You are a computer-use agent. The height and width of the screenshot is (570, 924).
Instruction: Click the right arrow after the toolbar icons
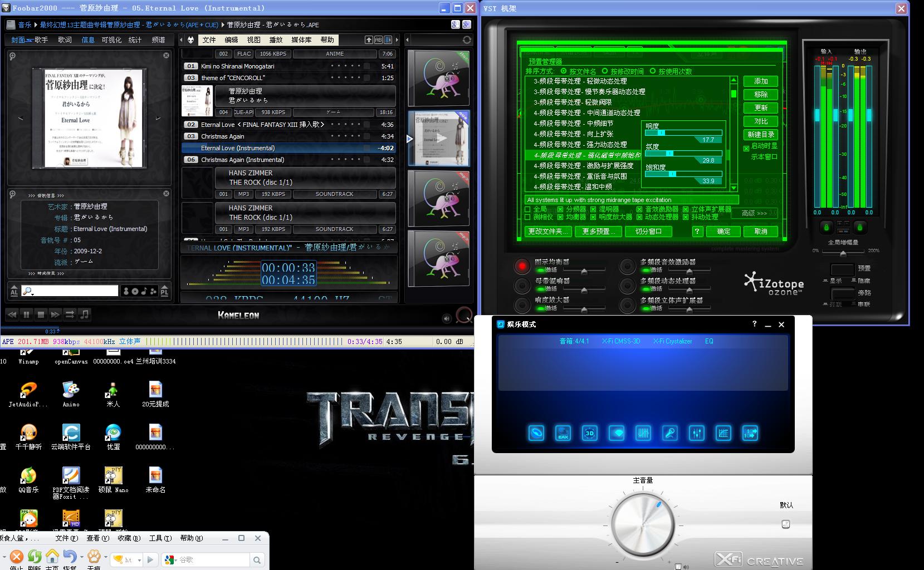tap(397, 40)
